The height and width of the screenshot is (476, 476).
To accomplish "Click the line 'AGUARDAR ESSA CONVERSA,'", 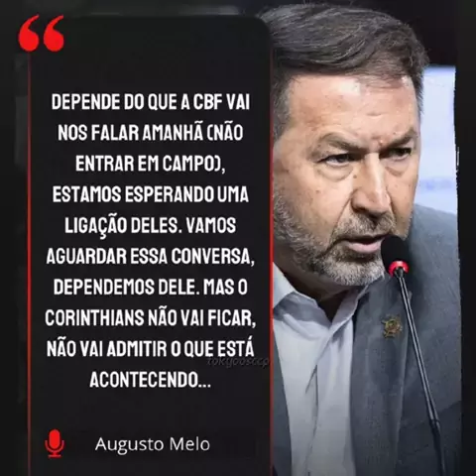I will [x=151, y=256].
